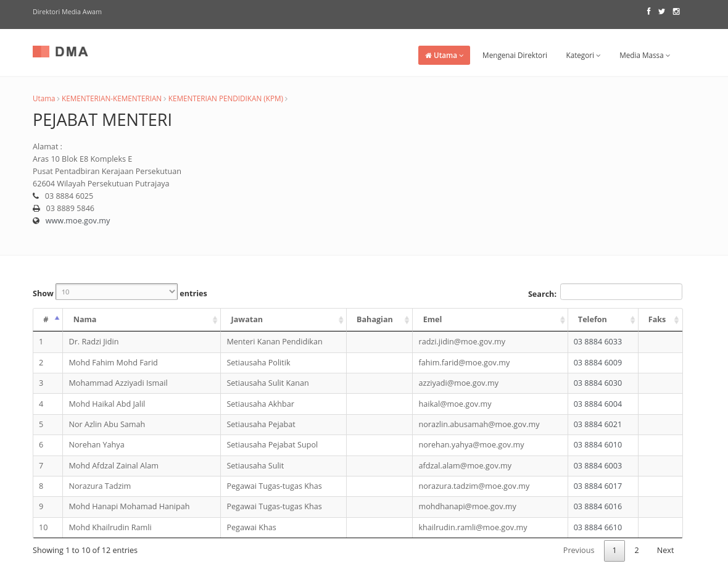This screenshot has height=574, width=728.
Task: Sort table by Emel column
Action: click(490, 320)
